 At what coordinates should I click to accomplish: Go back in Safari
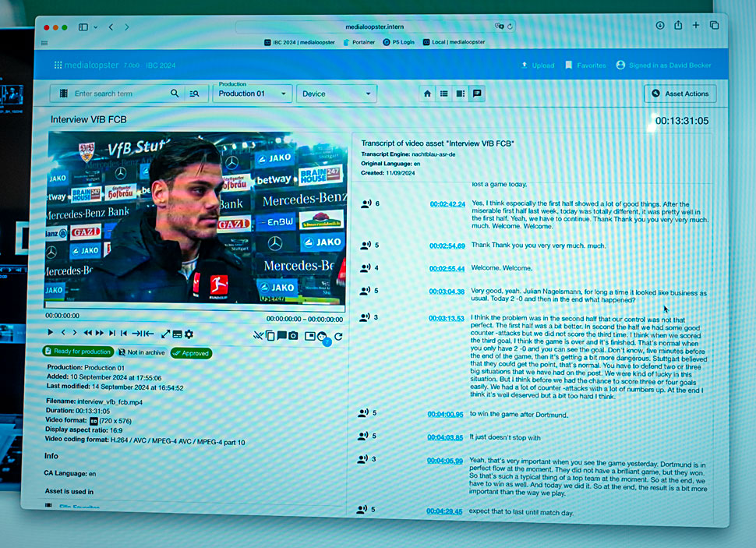point(111,27)
